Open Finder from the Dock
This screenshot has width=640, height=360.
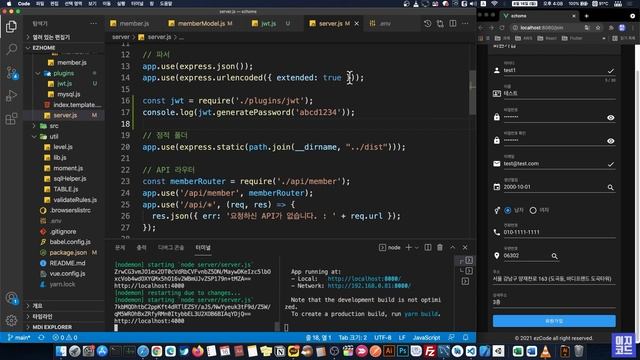61,351
